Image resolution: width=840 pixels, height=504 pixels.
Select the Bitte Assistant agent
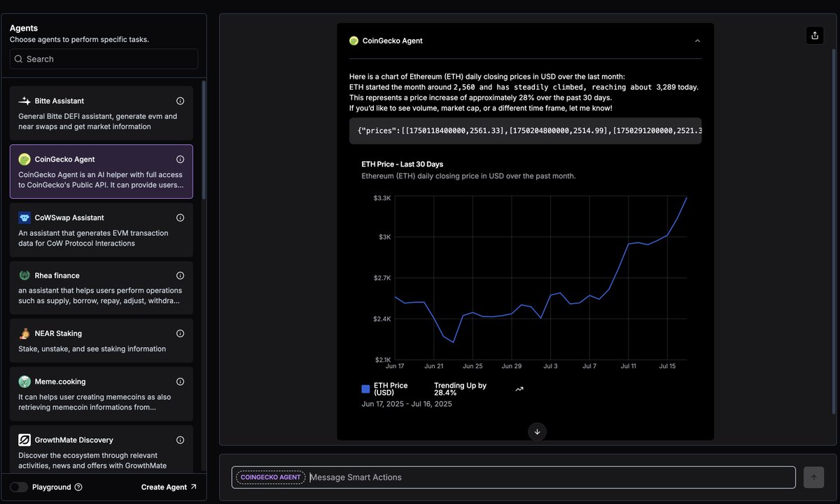(x=101, y=113)
